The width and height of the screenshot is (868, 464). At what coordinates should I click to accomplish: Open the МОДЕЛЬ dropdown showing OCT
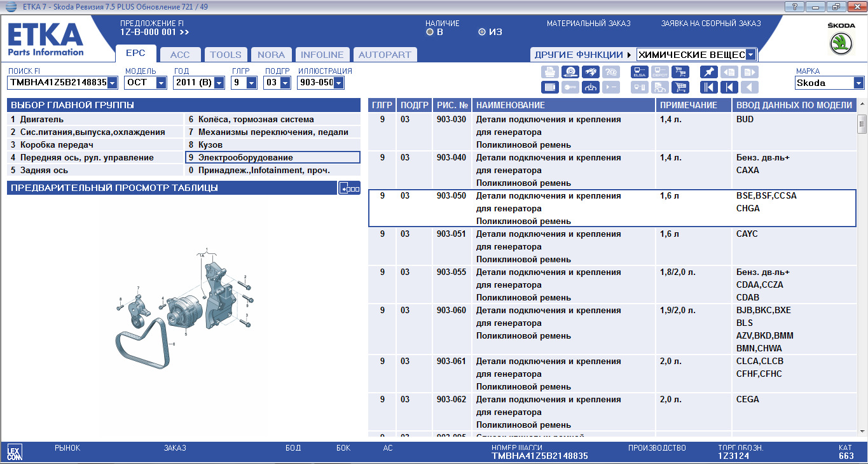[162, 83]
